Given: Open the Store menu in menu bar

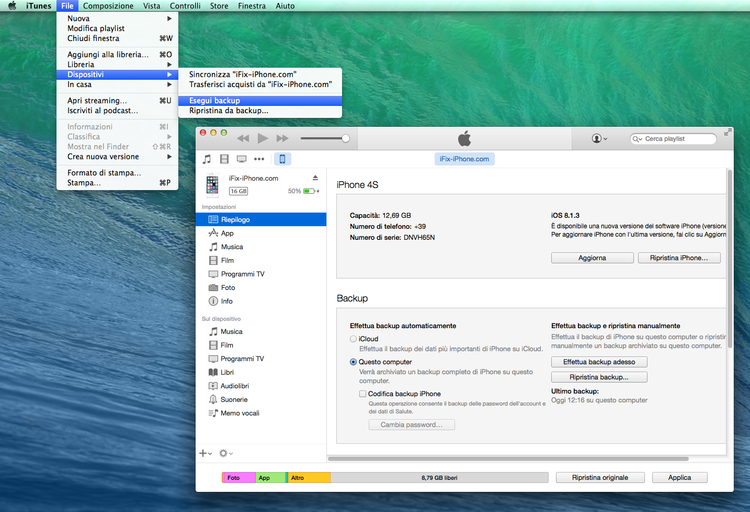Looking at the screenshot, I should [x=219, y=6].
